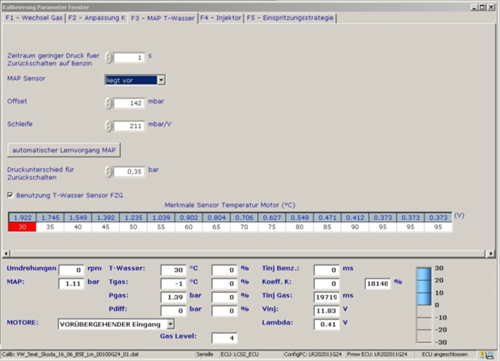Click the Lambda 0.41 V field
Image resolution: width=500 pixels, height=361 pixels.
click(326, 324)
